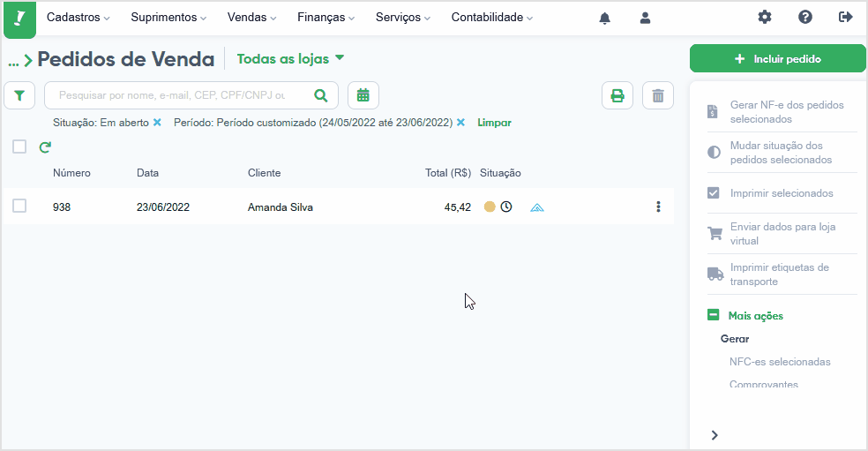Click the yellow status dot for order 938
This screenshot has width=868, height=451.
coord(490,207)
